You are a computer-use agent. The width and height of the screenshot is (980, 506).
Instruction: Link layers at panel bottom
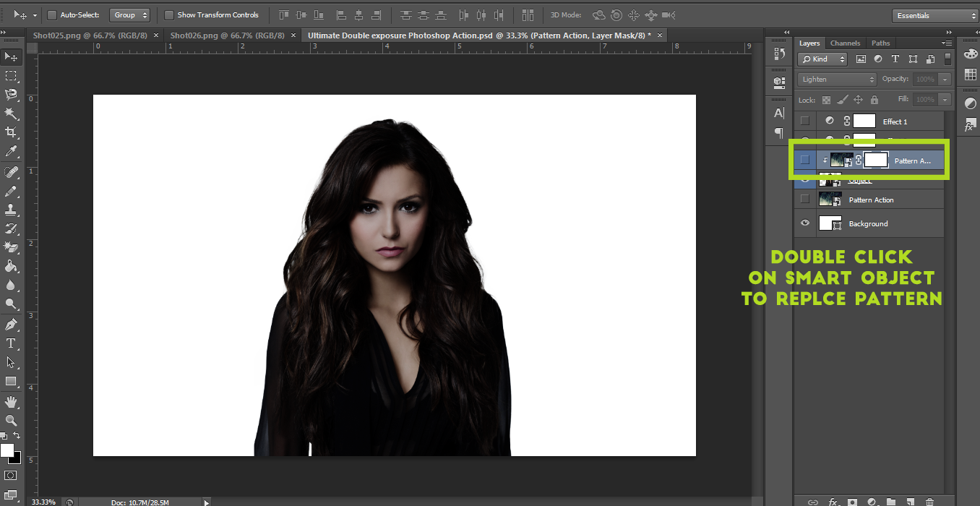(813, 502)
